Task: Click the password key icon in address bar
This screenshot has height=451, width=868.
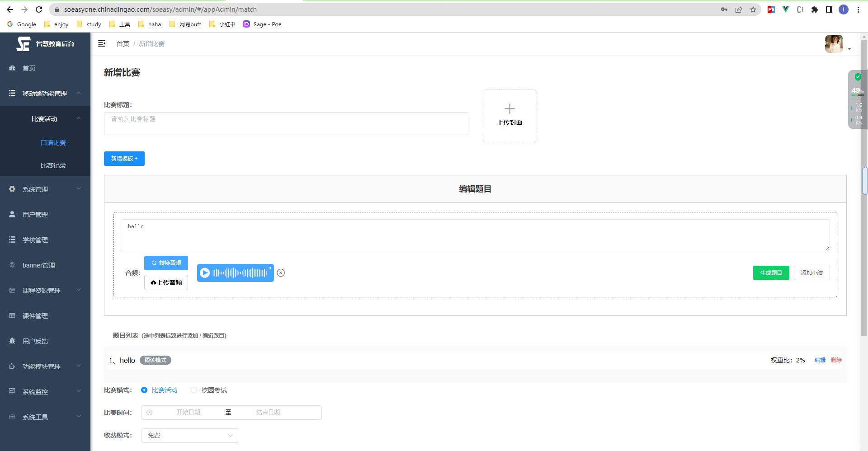Action: pyautogui.click(x=724, y=9)
